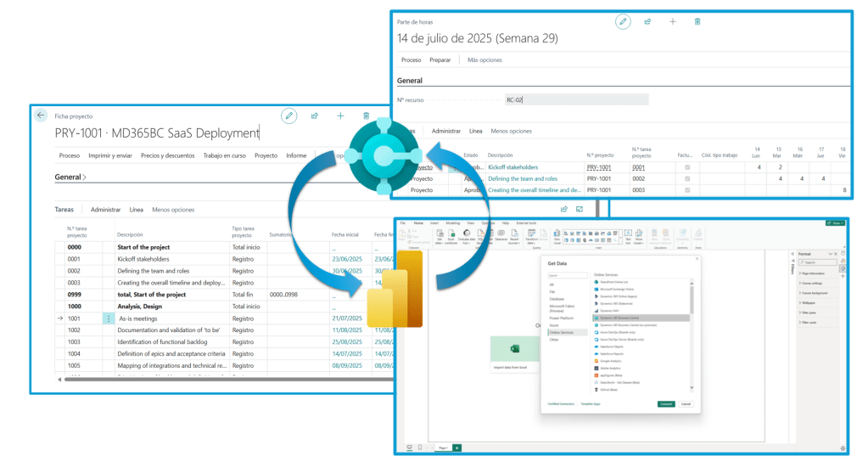Screen dimensions: 868x468
Task: Toggle Factu checkbox on Creating the overall timeline row
Action: [x=687, y=190]
